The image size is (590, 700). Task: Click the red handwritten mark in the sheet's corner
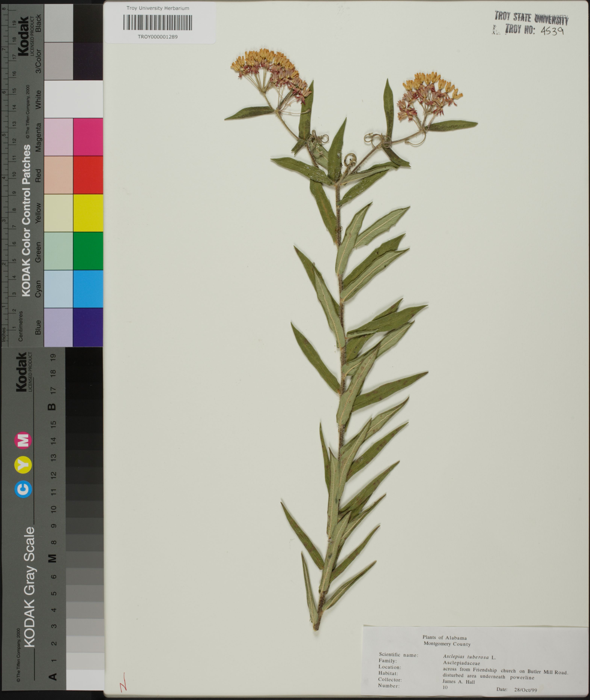point(123,682)
